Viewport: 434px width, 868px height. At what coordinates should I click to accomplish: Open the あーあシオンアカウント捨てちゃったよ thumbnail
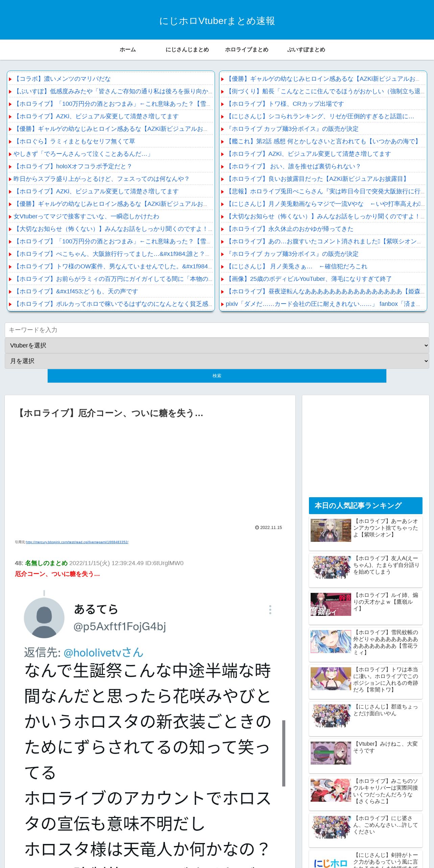[x=331, y=530]
